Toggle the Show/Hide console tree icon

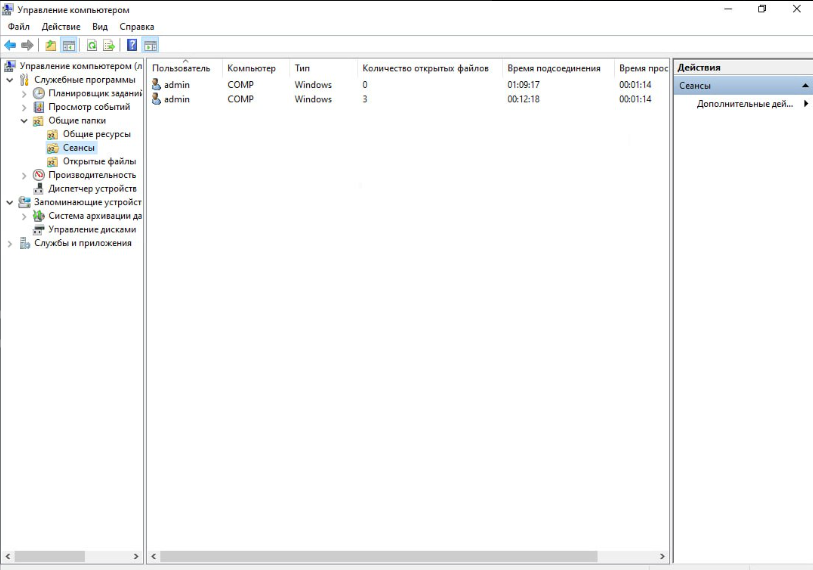click(68, 46)
